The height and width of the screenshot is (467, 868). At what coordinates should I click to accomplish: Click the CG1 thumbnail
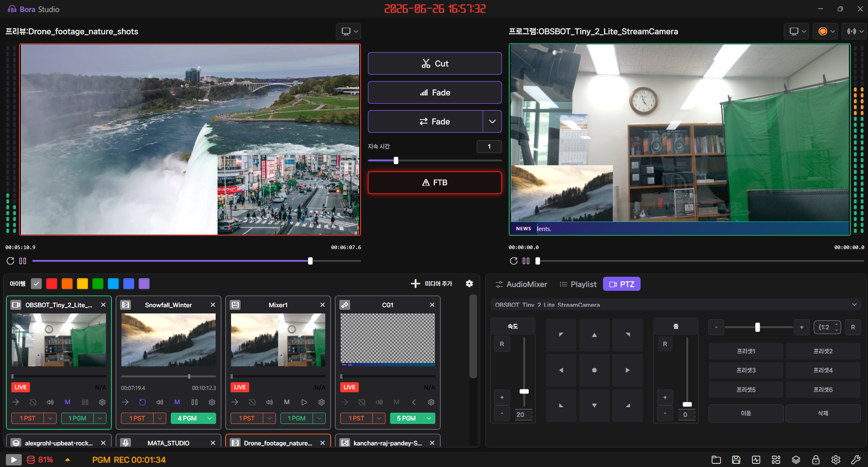[388, 340]
